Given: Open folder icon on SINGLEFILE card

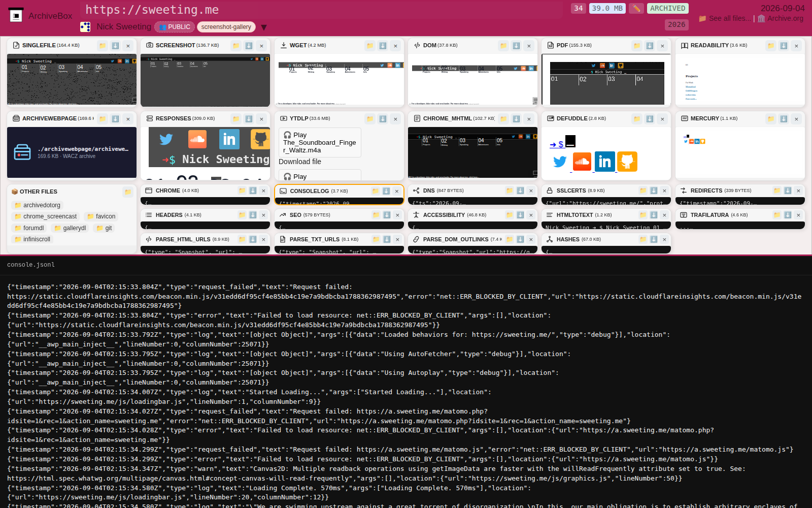Looking at the screenshot, I should pos(103,46).
